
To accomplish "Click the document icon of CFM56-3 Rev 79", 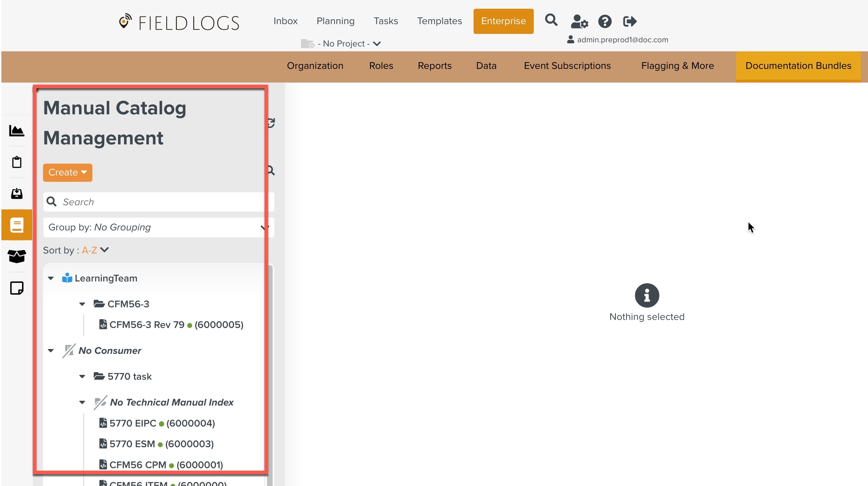I will pyautogui.click(x=103, y=324).
